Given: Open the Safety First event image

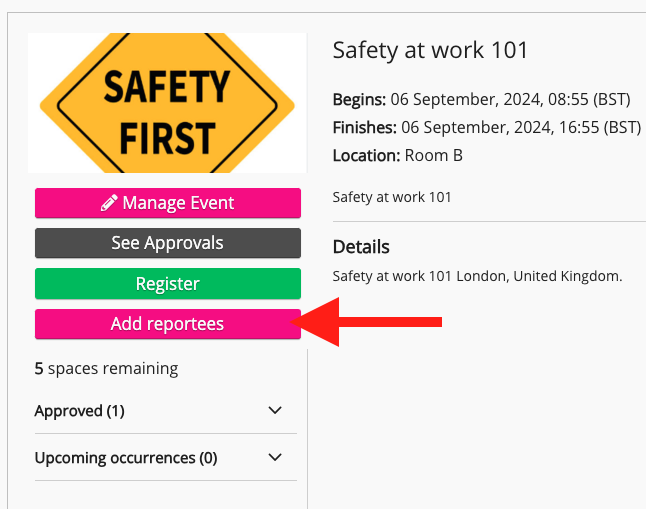Looking at the screenshot, I should tap(167, 103).
